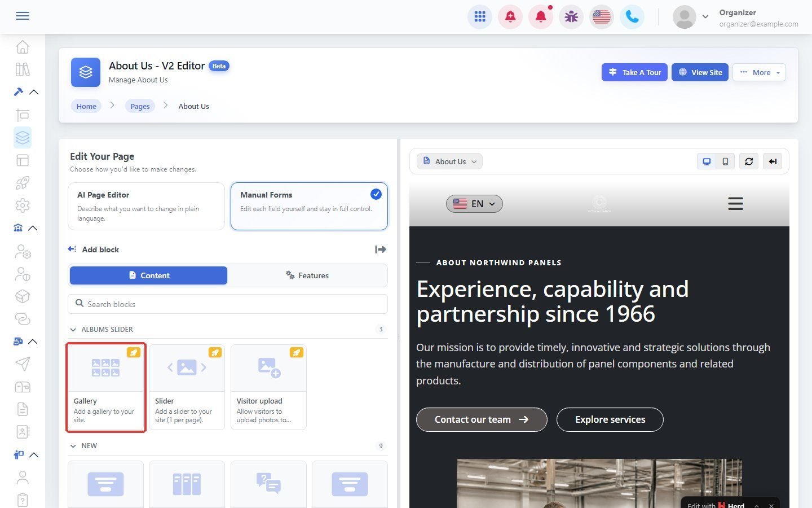Switch preview to mobile device view

[725, 161]
